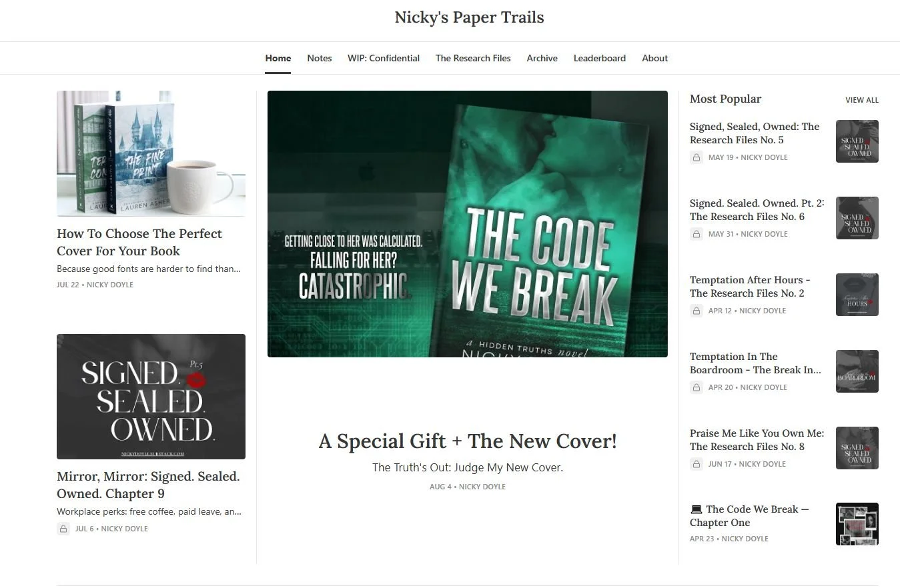Click lock icon under Research Files No. 5
900x588 pixels.
point(697,157)
